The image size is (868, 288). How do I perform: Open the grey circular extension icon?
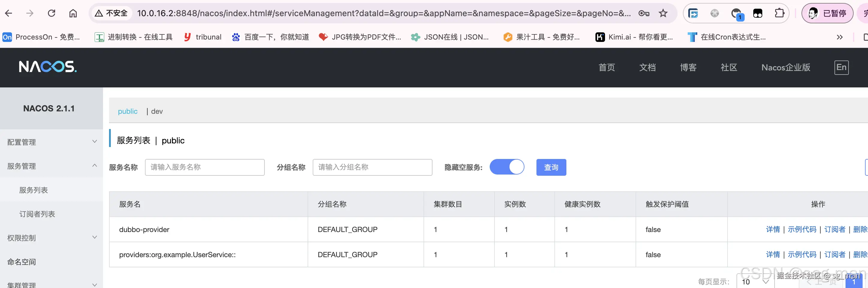click(714, 13)
